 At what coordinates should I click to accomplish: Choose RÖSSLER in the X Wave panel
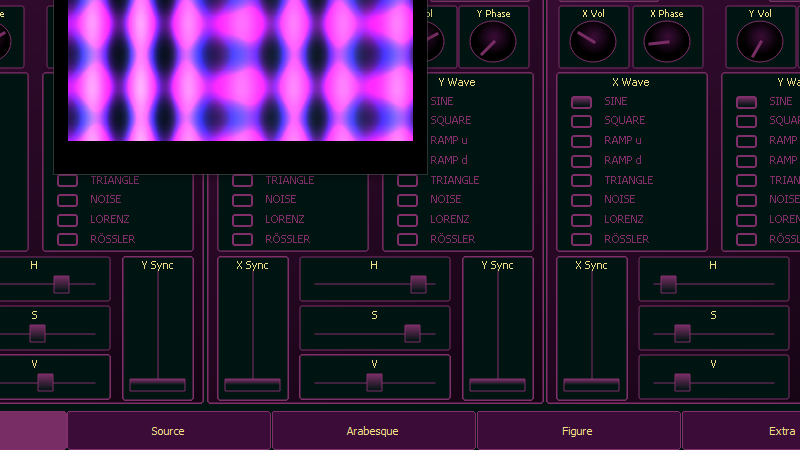(581, 239)
